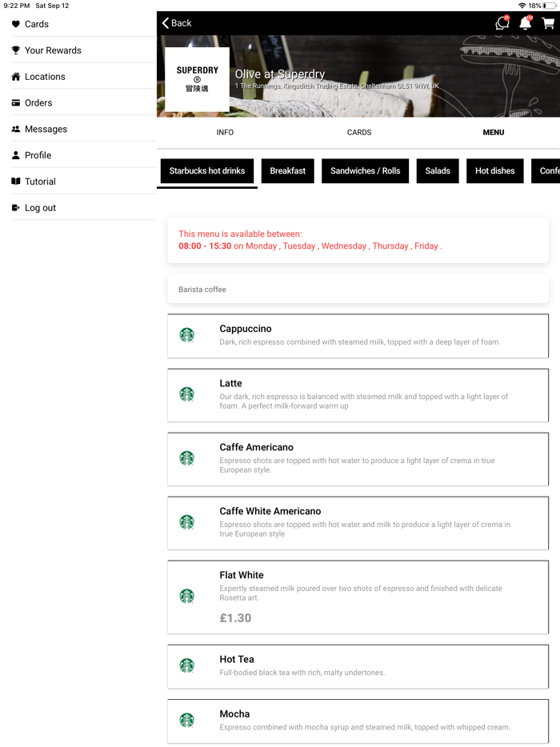Image resolution: width=560 pixels, height=747 pixels.
Task: Open the Sandwiches / Rolls category
Action: [365, 171]
